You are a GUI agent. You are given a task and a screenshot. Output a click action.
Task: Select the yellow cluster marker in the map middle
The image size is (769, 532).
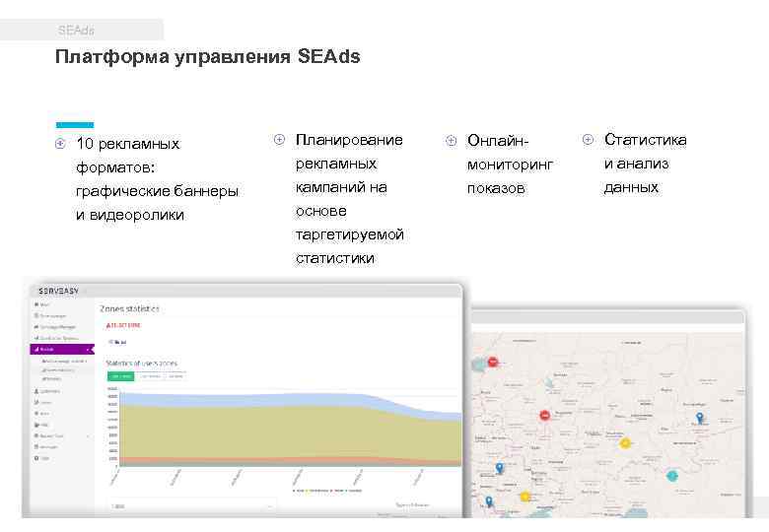625,443
